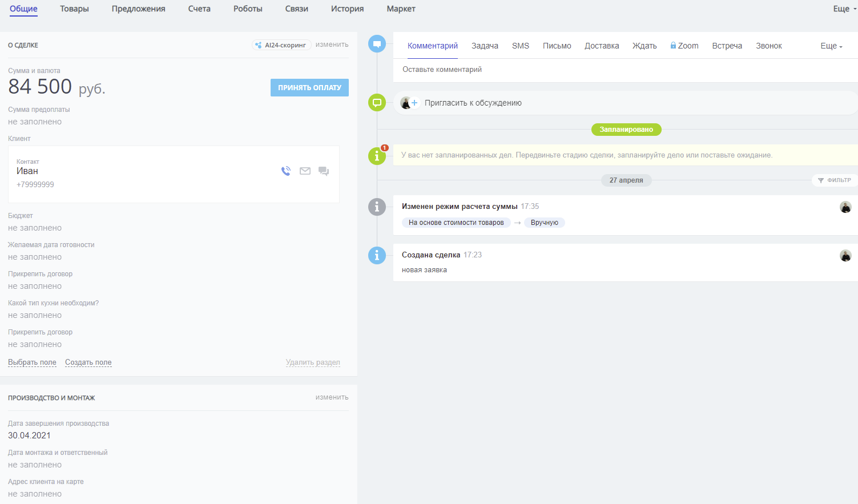
Task: Click the production date 30.04.2021
Action: click(x=29, y=436)
